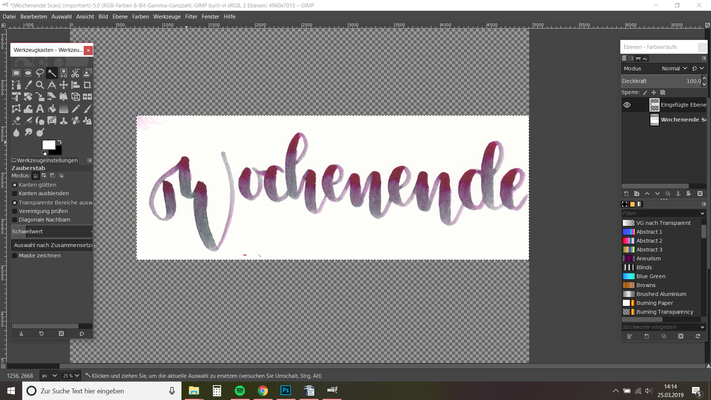Open Chrome from the Windows taskbar
Screen dimensions: 711x400
click(x=263, y=391)
